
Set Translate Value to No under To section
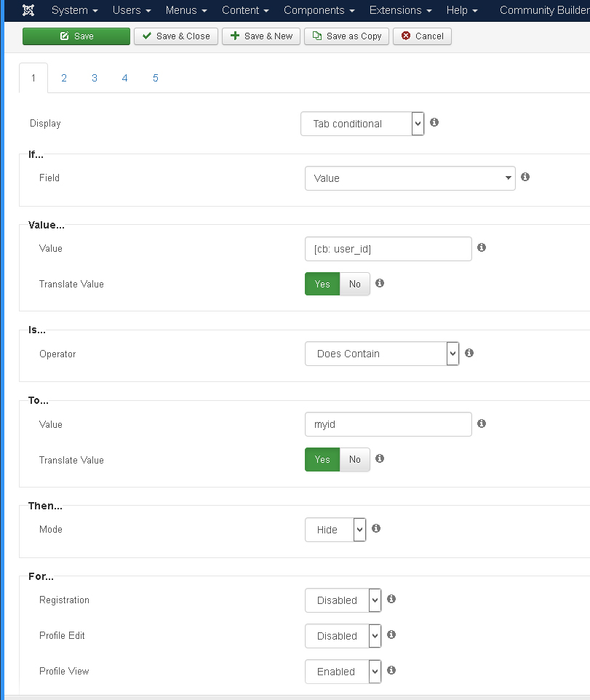355,459
